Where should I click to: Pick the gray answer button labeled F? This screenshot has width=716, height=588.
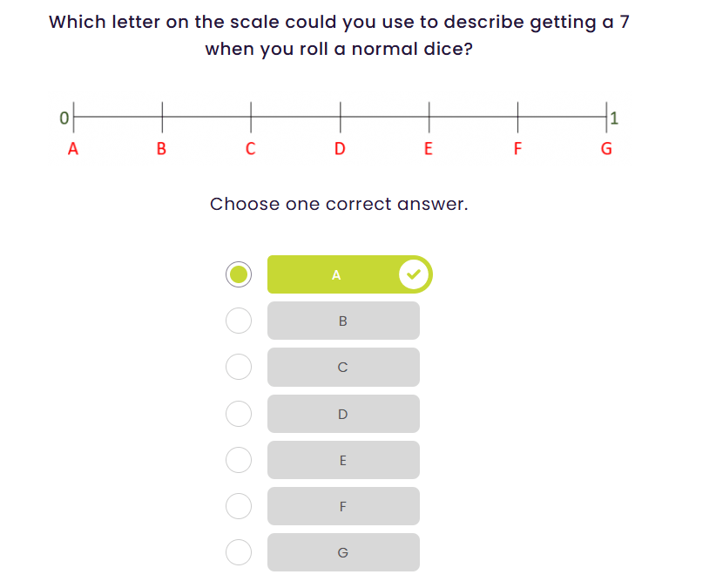[343, 506]
